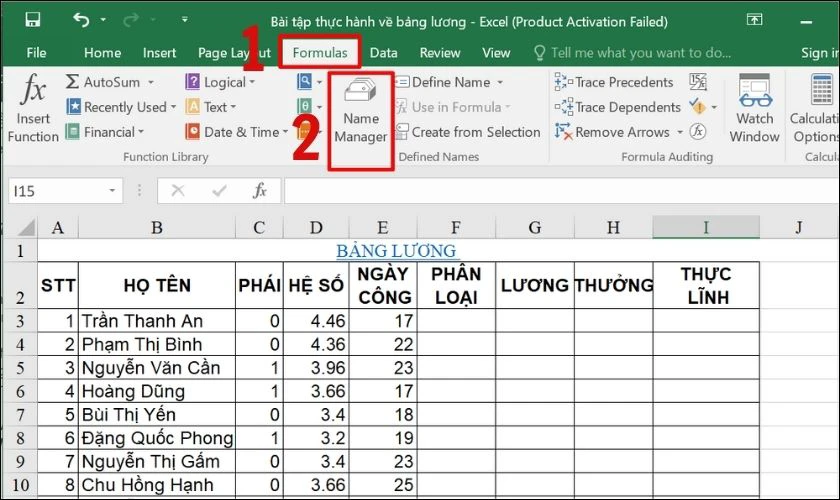Viewport: 840px width, 500px height.
Task: Select column I header
Action: point(706,228)
